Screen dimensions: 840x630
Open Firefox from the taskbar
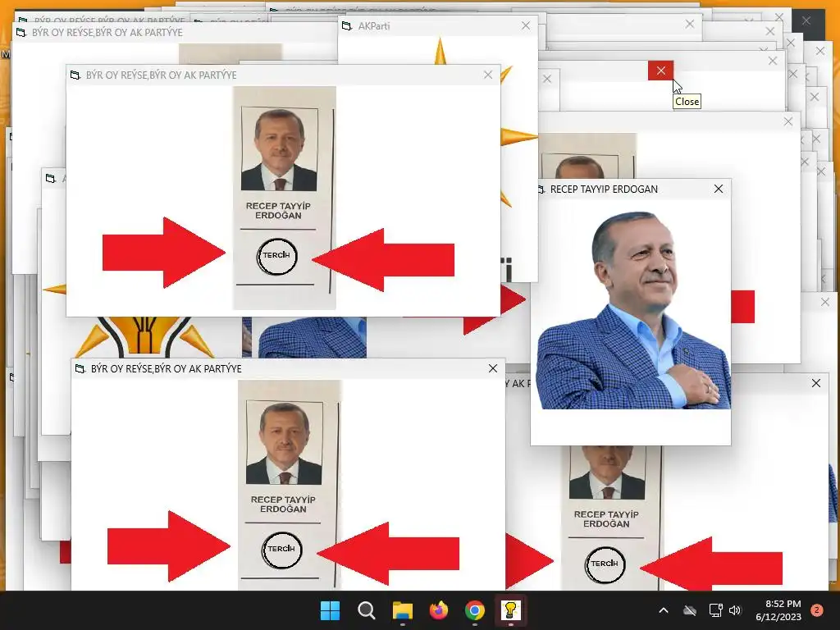tap(439, 610)
